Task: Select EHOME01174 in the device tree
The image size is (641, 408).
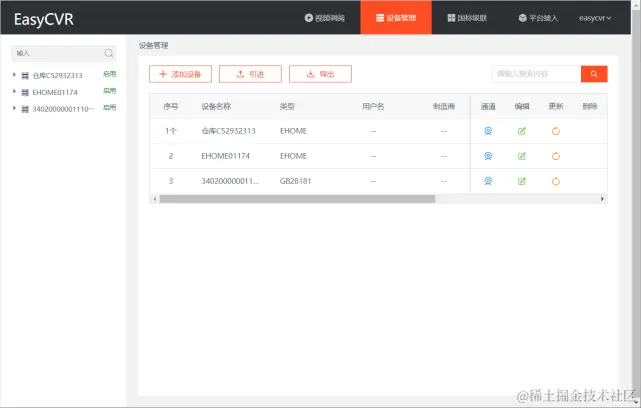Action: click(x=55, y=92)
